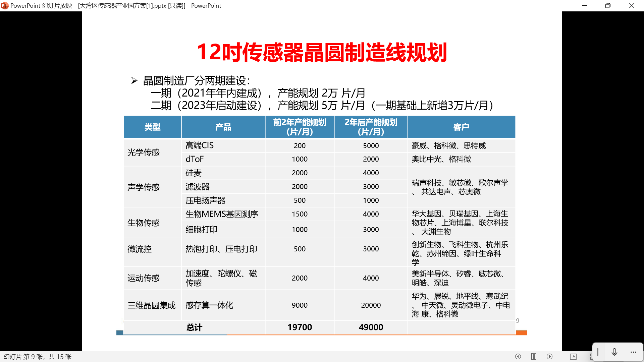
Task: Click the slide page number 9
Action: click(x=518, y=321)
